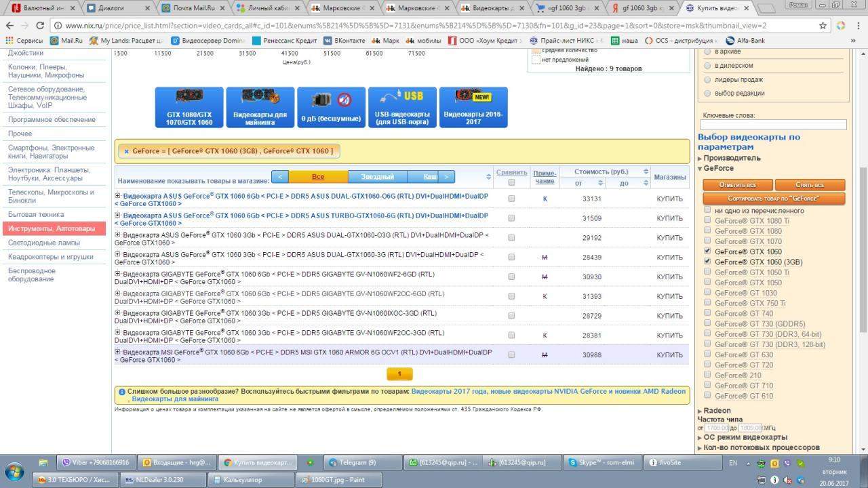This screenshot has height=488, width=868.
Task: Focus the 'Ключевые слова' input field
Action: click(773, 125)
